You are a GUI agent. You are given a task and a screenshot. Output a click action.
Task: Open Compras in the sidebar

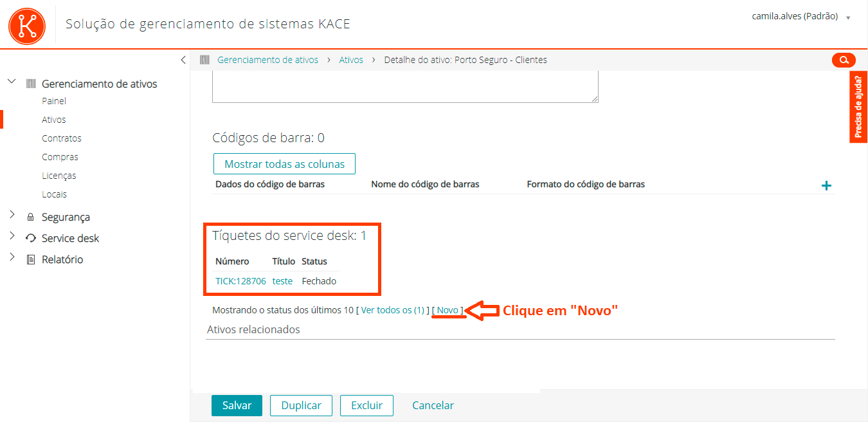[60, 157]
